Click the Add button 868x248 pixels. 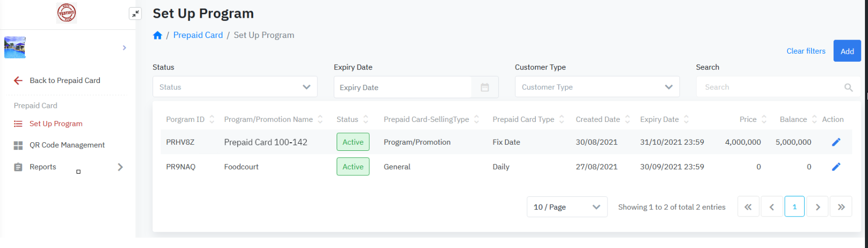point(847,51)
